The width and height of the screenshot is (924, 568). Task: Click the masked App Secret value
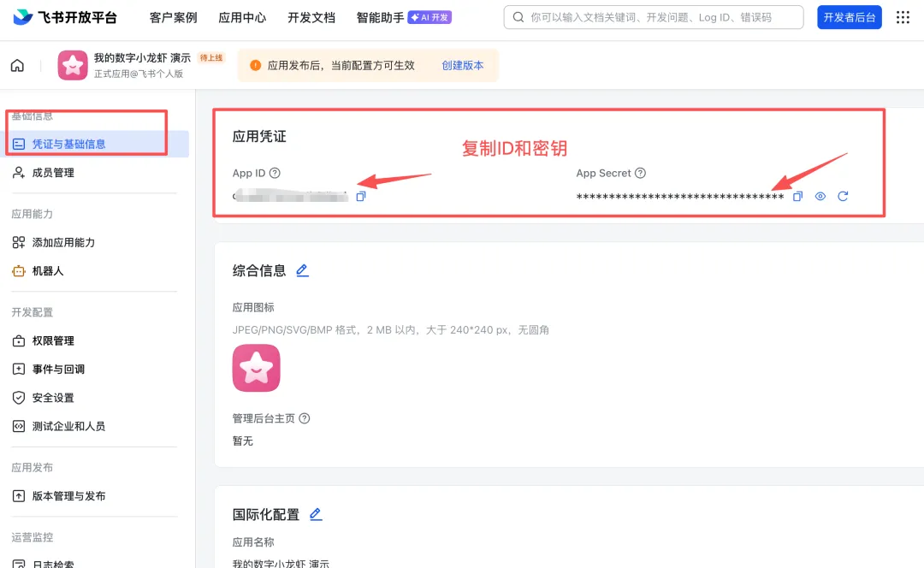pos(680,197)
